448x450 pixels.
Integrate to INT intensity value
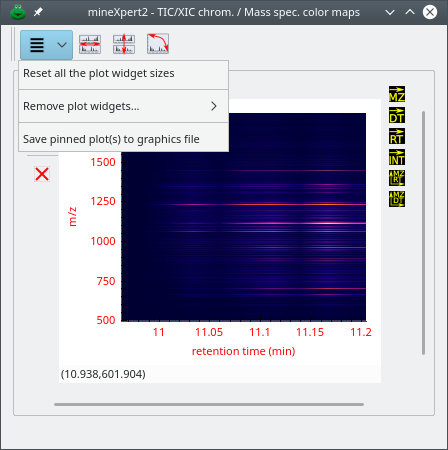(x=397, y=157)
